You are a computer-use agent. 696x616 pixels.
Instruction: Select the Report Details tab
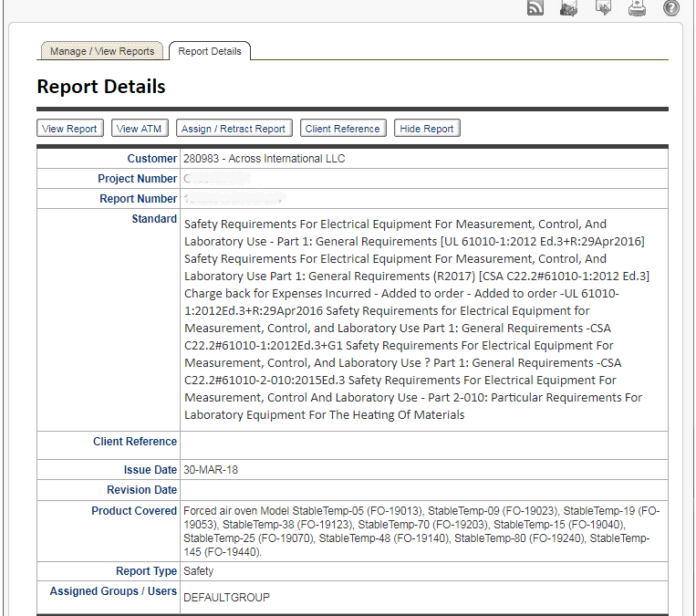(x=210, y=51)
